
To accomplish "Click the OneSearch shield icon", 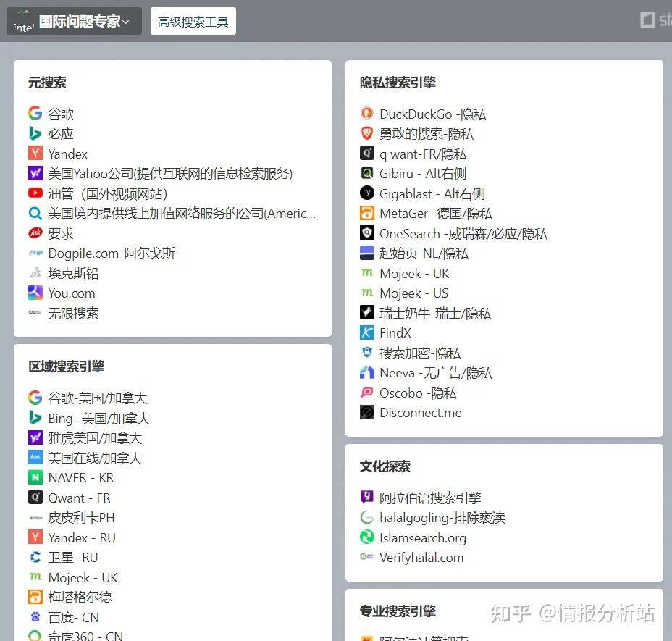I will (367, 232).
